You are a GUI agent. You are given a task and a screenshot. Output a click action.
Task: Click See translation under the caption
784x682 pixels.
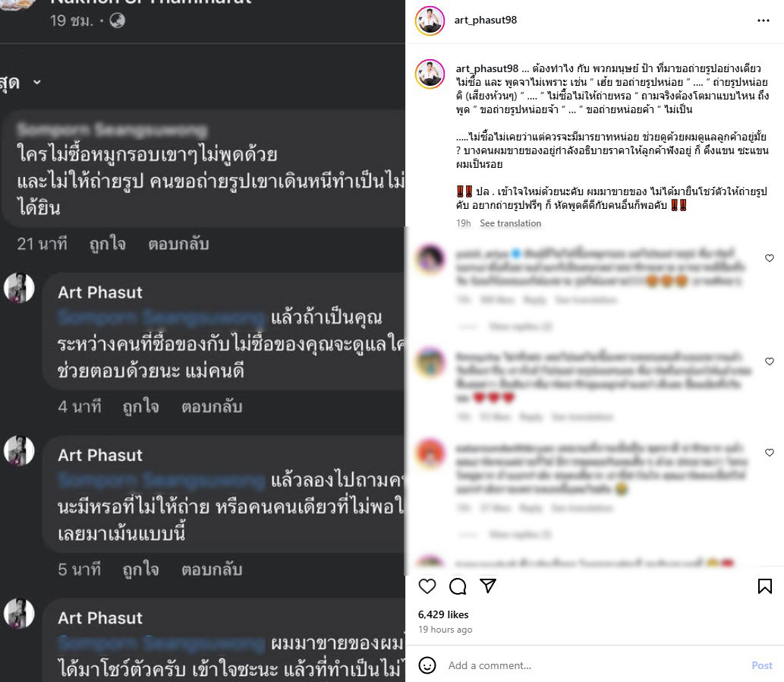click(x=511, y=223)
